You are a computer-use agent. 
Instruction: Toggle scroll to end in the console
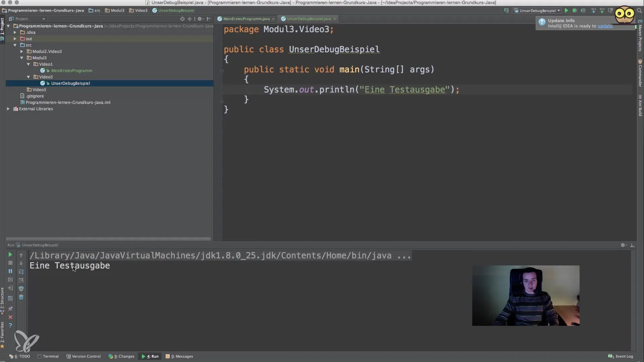21,280
